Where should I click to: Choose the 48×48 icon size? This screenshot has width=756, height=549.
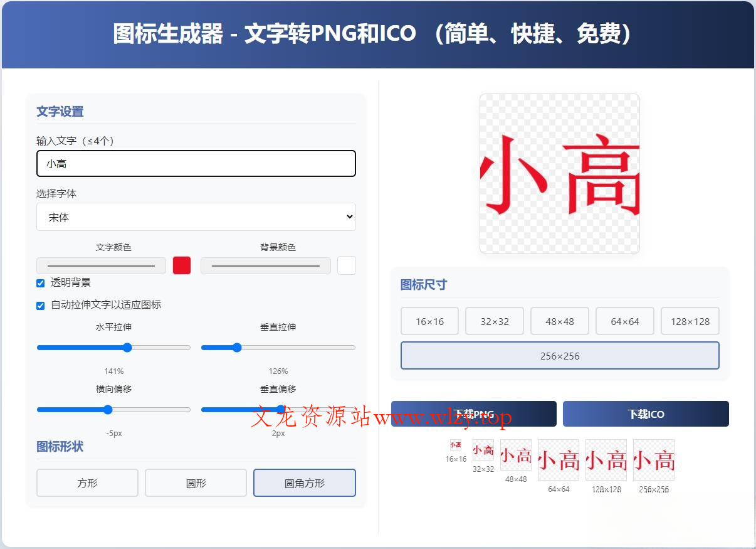(x=560, y=321)
